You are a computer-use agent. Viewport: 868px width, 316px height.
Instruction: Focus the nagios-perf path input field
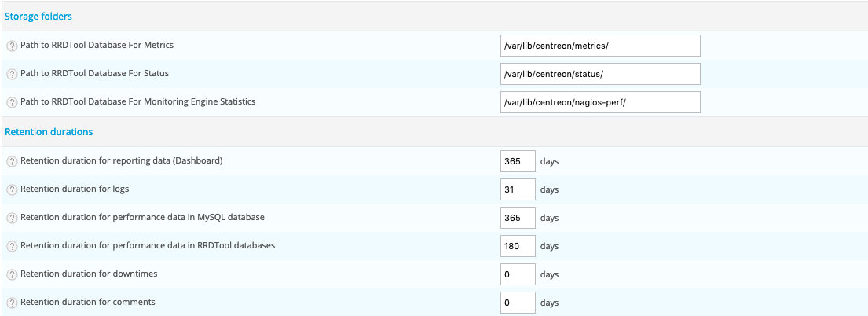[600, 102]
